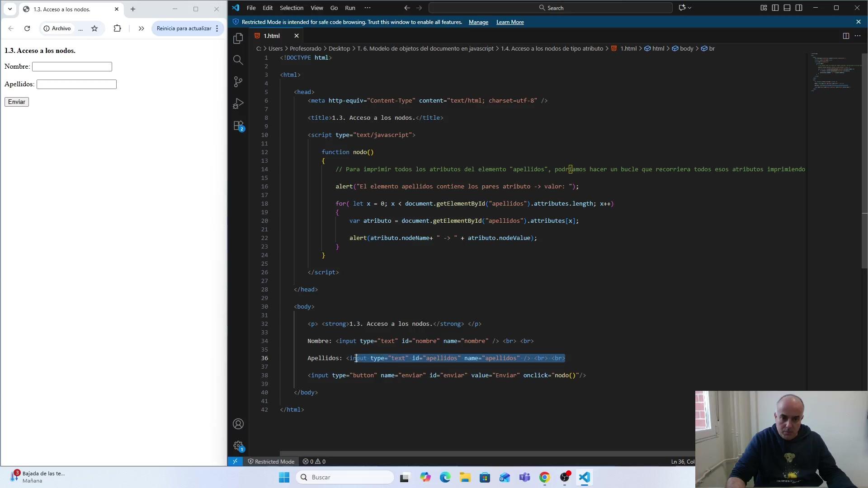Click the editor vertical scrollbar thumb
Image resolution: width=868 pixels, height=488 pixels.
[865, 160]
